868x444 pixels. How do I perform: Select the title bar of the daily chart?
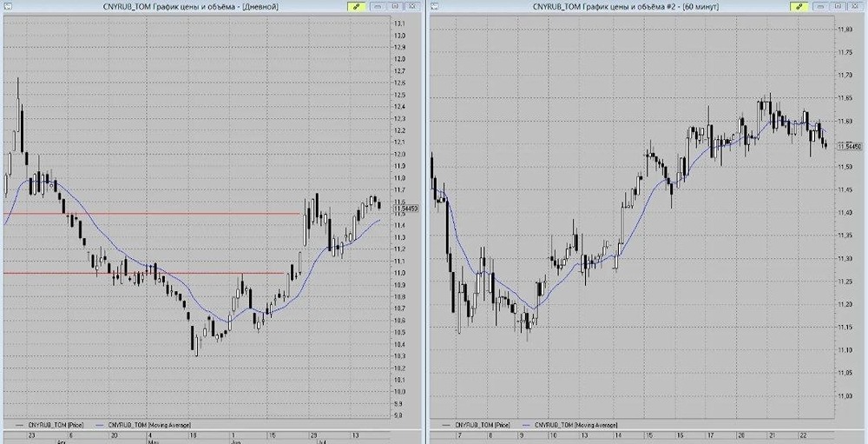190,7
